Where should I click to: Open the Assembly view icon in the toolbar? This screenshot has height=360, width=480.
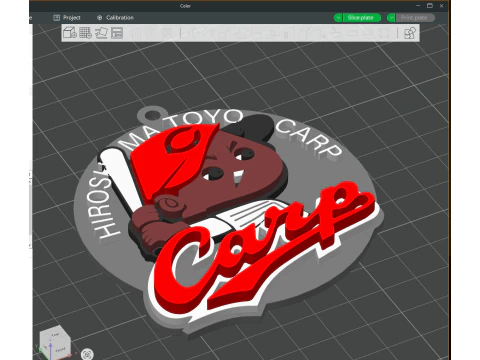tap(410, 33)
